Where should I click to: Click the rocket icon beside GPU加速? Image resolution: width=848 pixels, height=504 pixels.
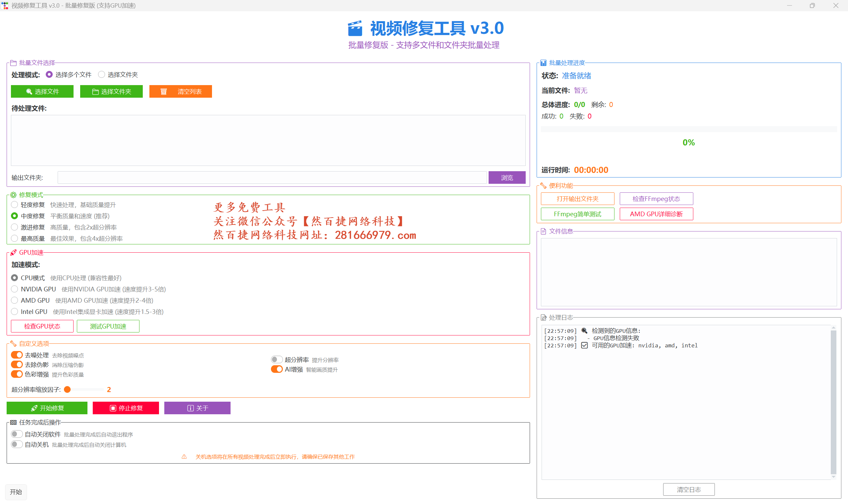[x=13, y=253]
